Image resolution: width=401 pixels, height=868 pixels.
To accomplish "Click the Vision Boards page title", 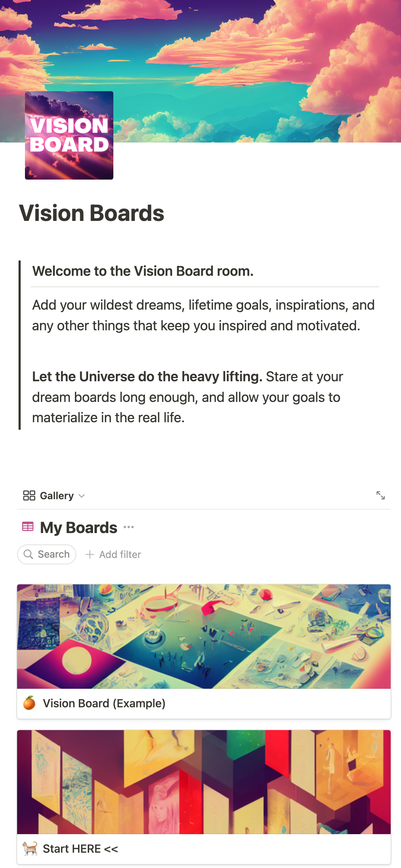I will point(92,213).
